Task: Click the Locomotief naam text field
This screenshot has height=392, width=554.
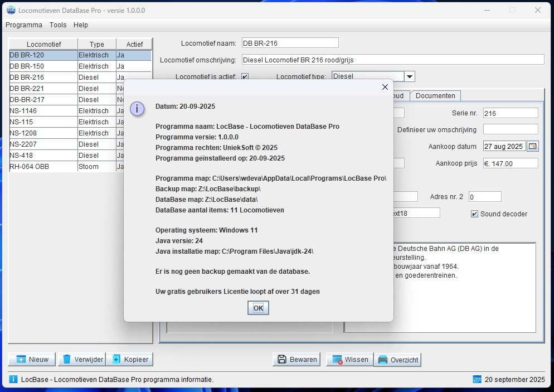Action: [x=290, y=43]
